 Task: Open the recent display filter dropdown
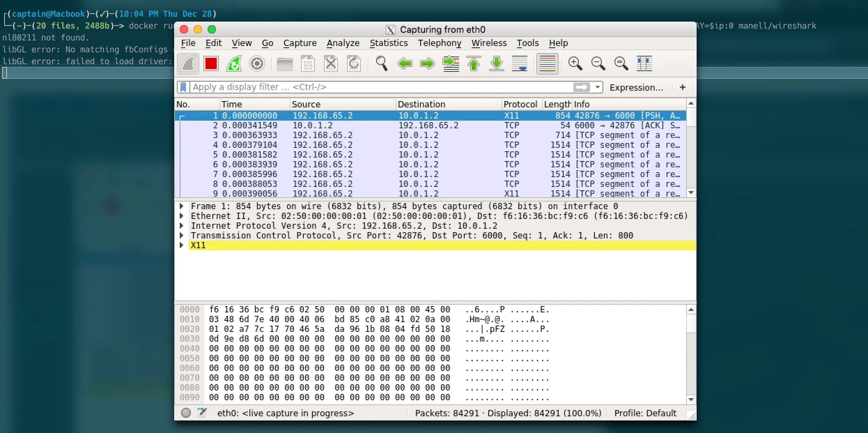tap(598, 87)
